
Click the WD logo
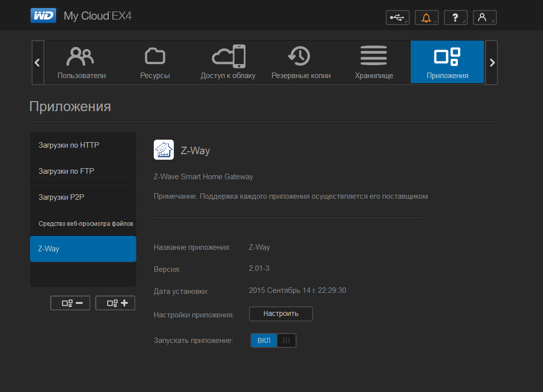[x=43, y=16]
